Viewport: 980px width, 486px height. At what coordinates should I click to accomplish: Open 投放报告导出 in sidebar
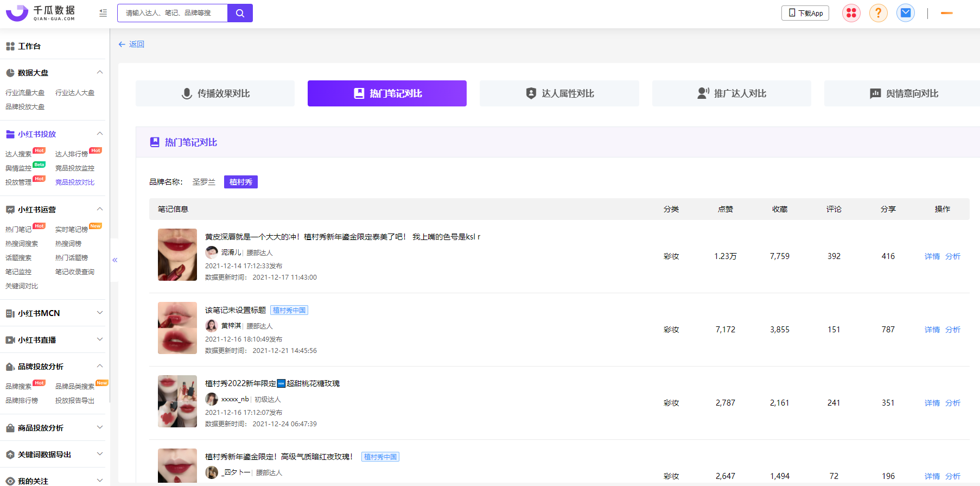point(75,401)
